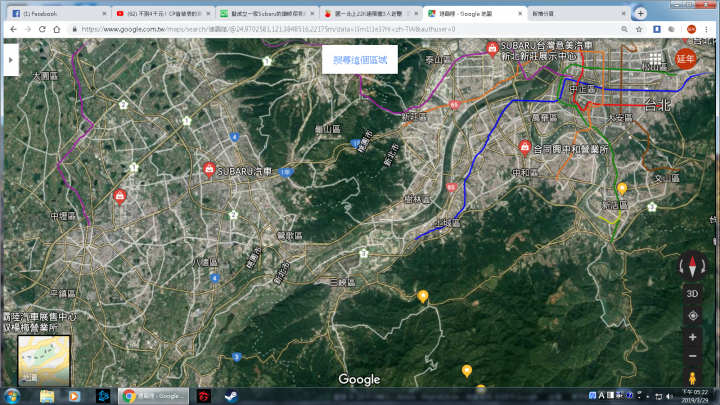Click the 三峽區 district label

point(343,282)
